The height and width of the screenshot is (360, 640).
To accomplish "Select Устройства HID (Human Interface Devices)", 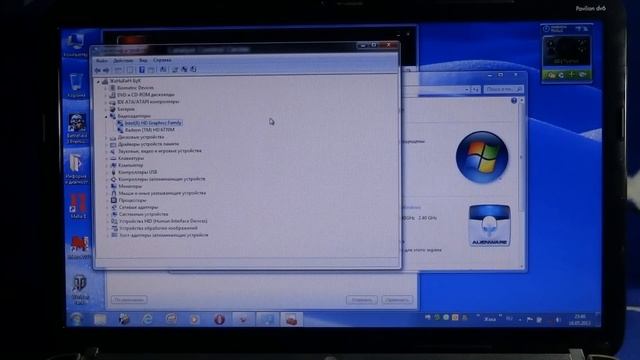I will click(x=163, y=221).
